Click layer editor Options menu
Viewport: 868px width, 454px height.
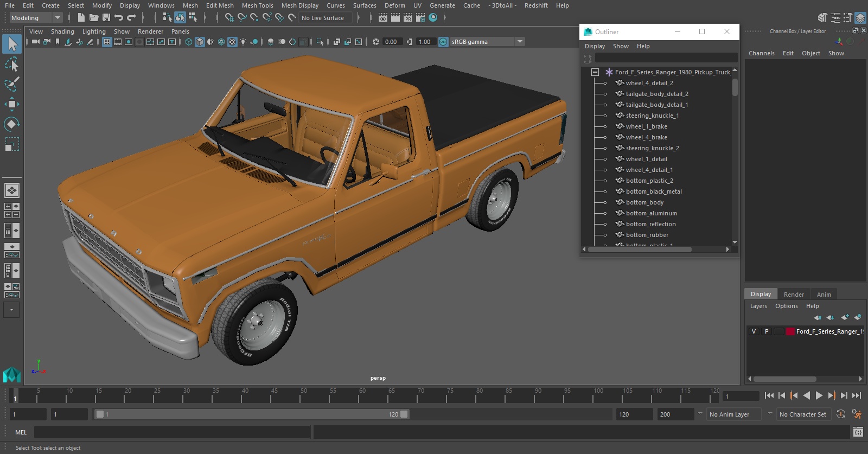tap(786, 306)
